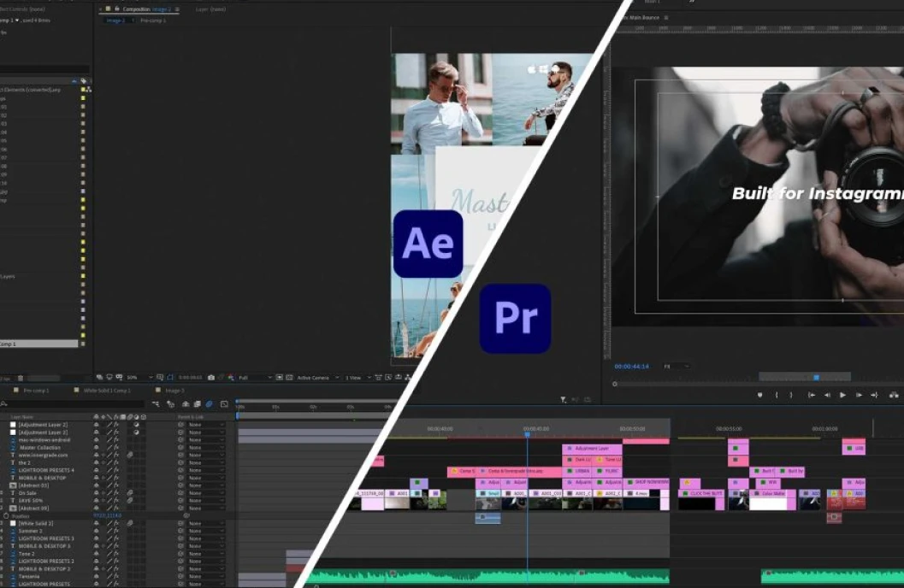The image size is (904, 588).
Task: Open parent dropdown for SAVE 50% layer
Action: tap(206, 501)
